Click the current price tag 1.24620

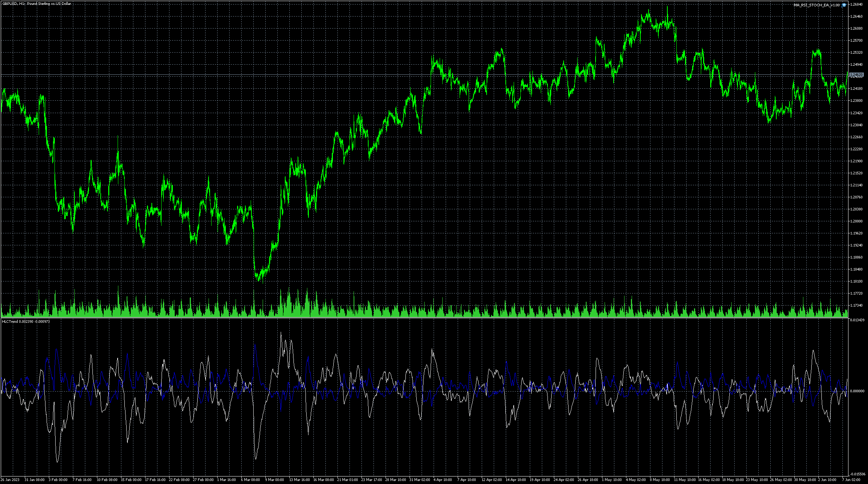click(x=856, y=75)
